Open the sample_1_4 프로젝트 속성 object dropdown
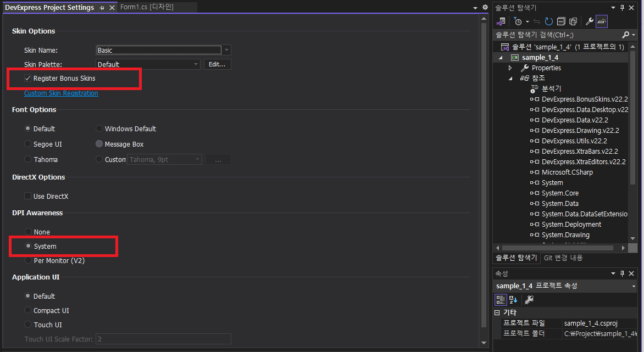This screenshot has width=644, height=352. coord(634,286)
